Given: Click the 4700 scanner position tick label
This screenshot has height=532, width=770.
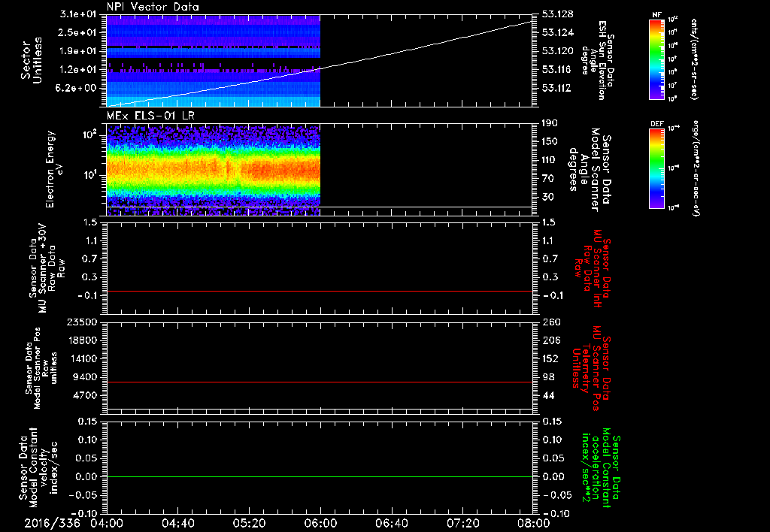Looking at the screenshot, I should (84, 395).
